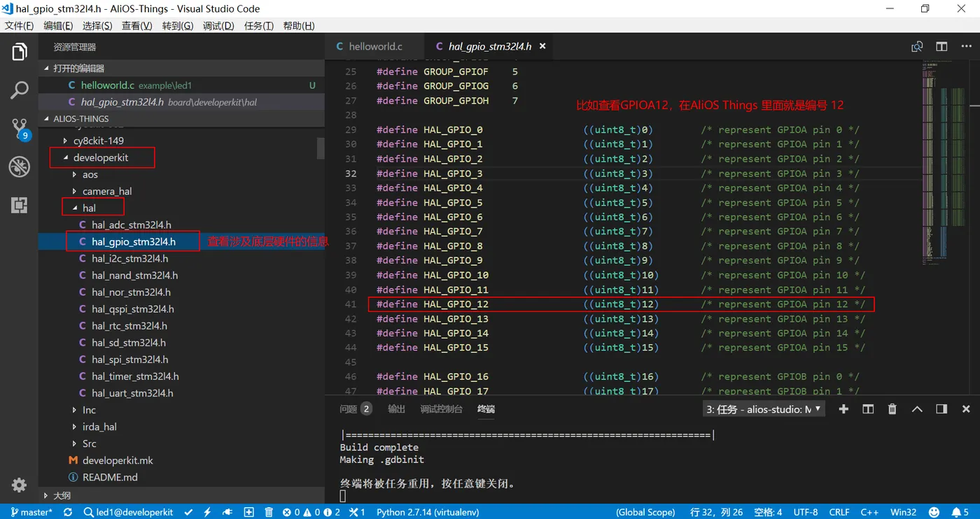Click the tools icon showing 1 in status bar
The width and height of the screenshot is (980, 519).
click(x=357, y=512)
